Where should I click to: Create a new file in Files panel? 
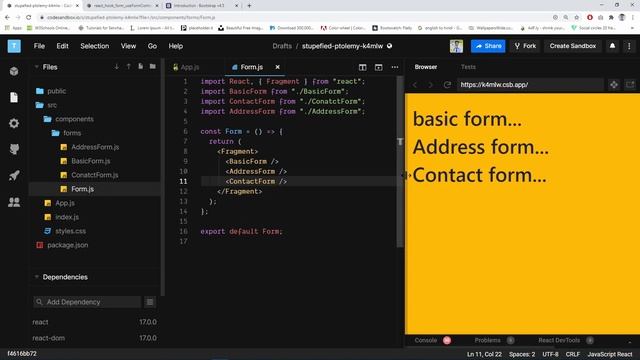(x=140, y=67)
